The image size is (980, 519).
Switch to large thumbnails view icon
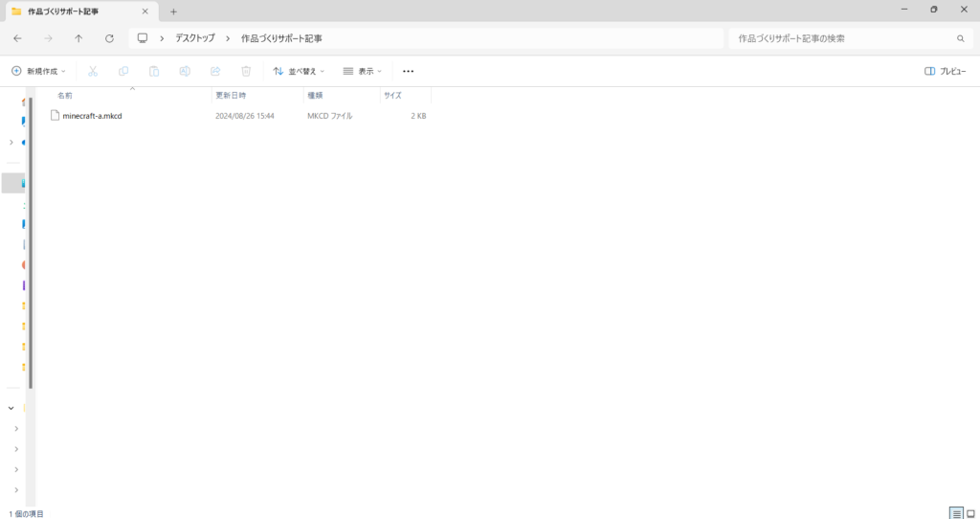coord(970,513)
